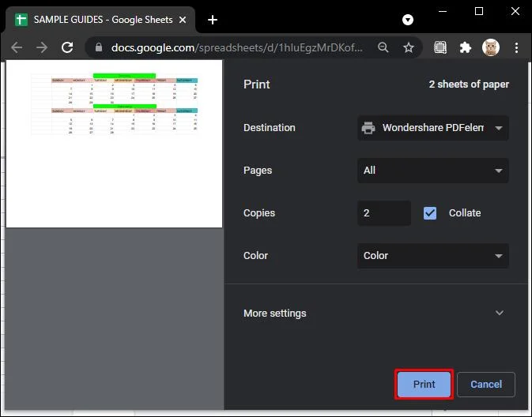This screenshot has width=532, height=417.
Task: Click the browser back arrow
Action: pyautogui.click(x=17, y=47)
